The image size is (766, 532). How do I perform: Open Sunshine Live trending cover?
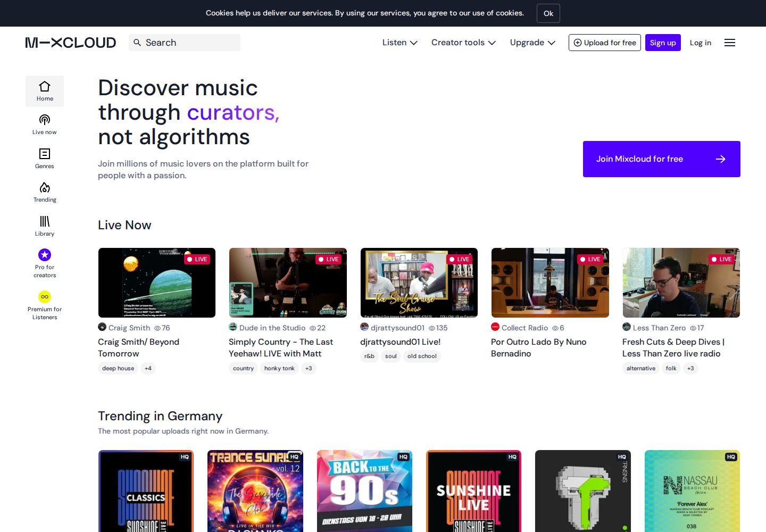tap(473, 491)
